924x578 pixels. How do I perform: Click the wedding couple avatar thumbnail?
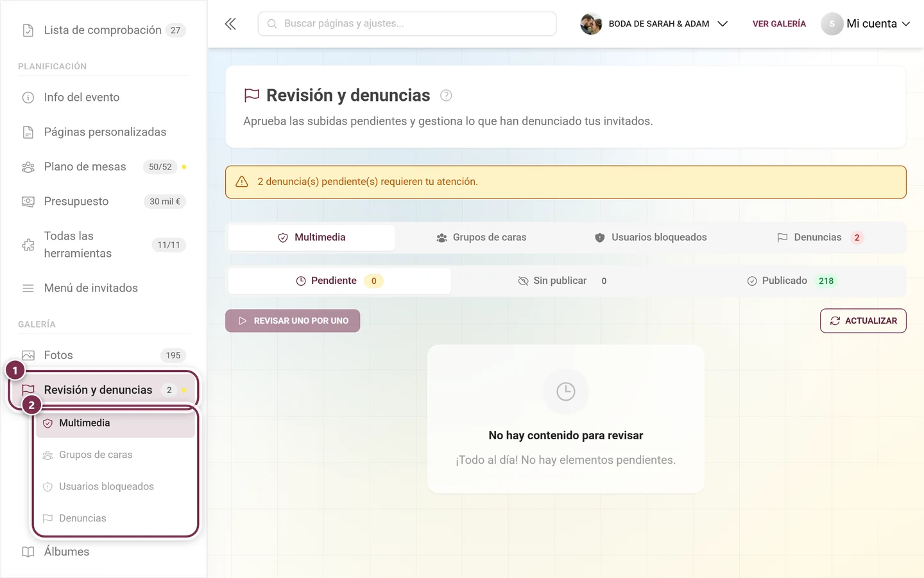(x=591, y=24)
